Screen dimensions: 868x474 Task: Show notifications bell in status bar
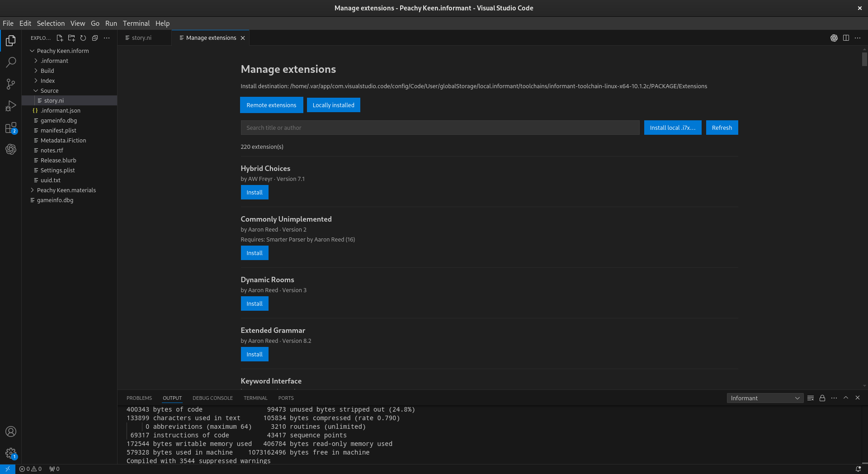[x=858, y=469]
